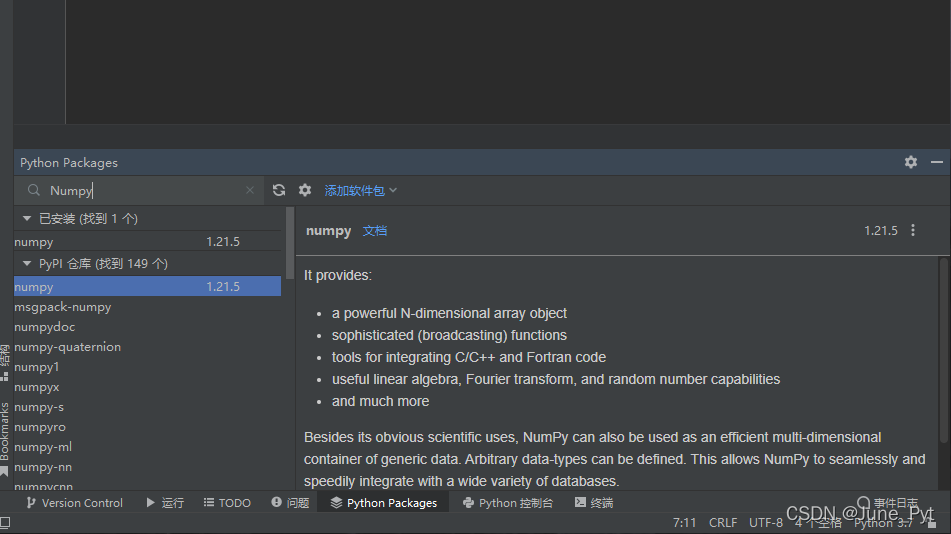The width and height of the screenshot is (951, 534).
Task: Reload the package list with the refresh icon
Action: [x=279, y=191]
